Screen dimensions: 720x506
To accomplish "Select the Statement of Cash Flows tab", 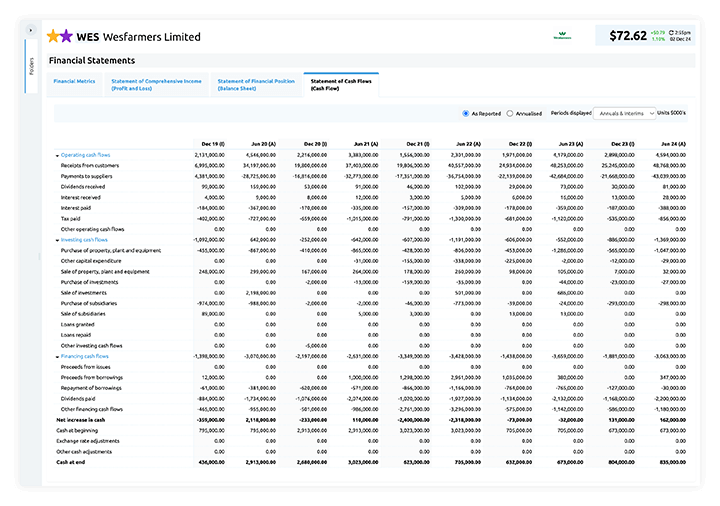I will (x=340, y=84).
